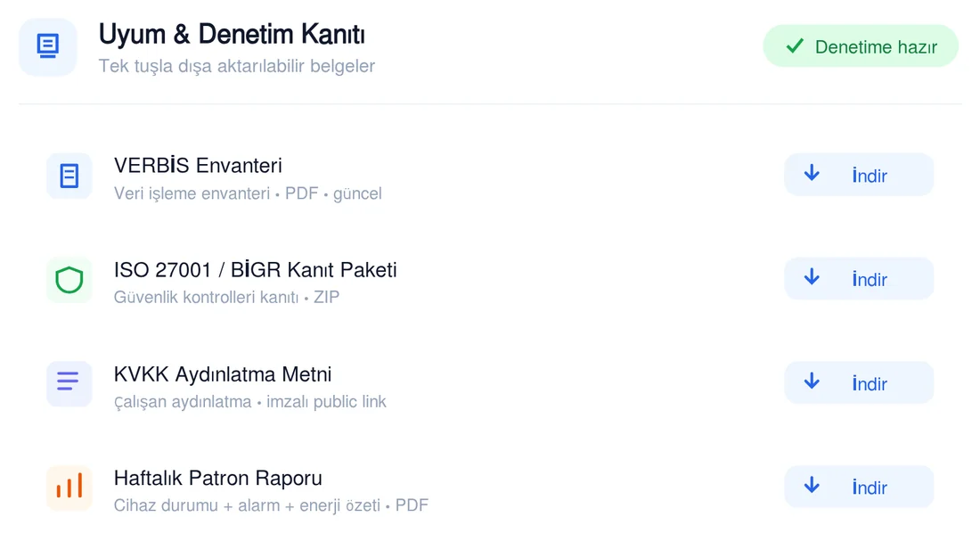This screenshot has height=533, width=980.
Task: Click the Uyum & Denetim Kanıtı header document icon
Action: 47,47
